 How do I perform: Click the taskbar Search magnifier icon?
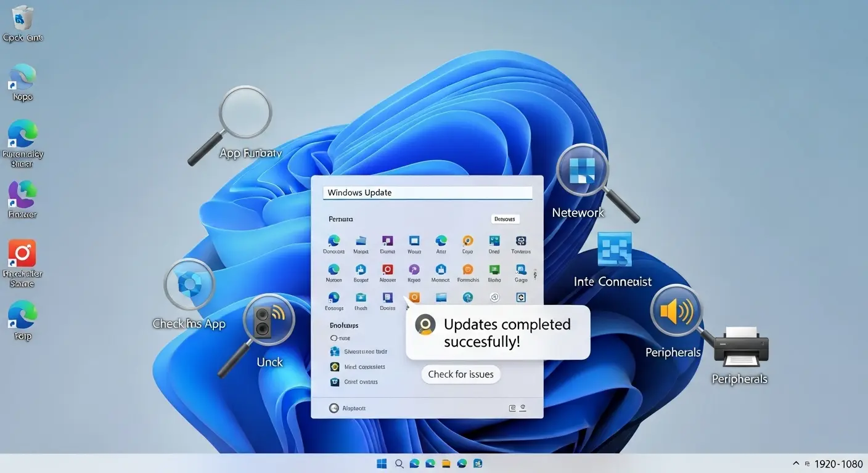[399, 464]
